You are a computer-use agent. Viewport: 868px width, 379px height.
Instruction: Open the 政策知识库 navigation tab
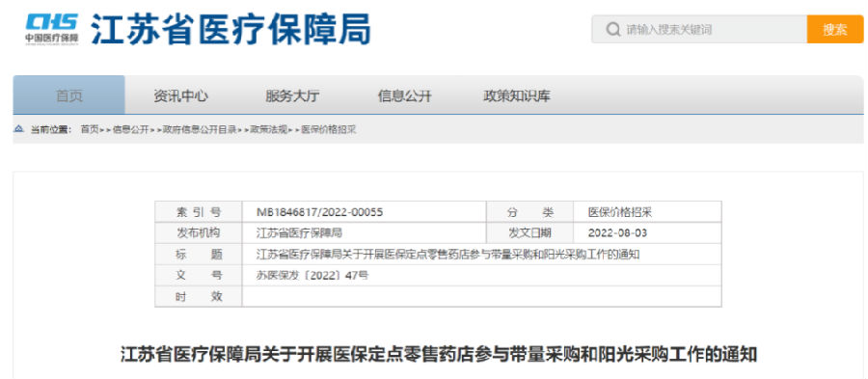tap(517, 95)
